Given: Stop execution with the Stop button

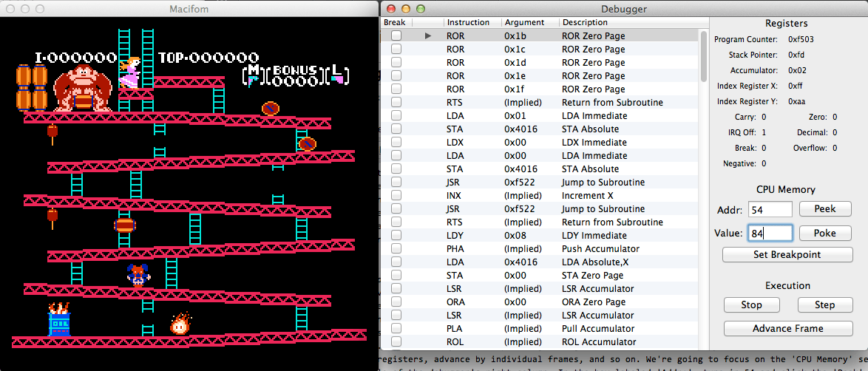Looking at the screenshot, I should [x=751, y=305].
